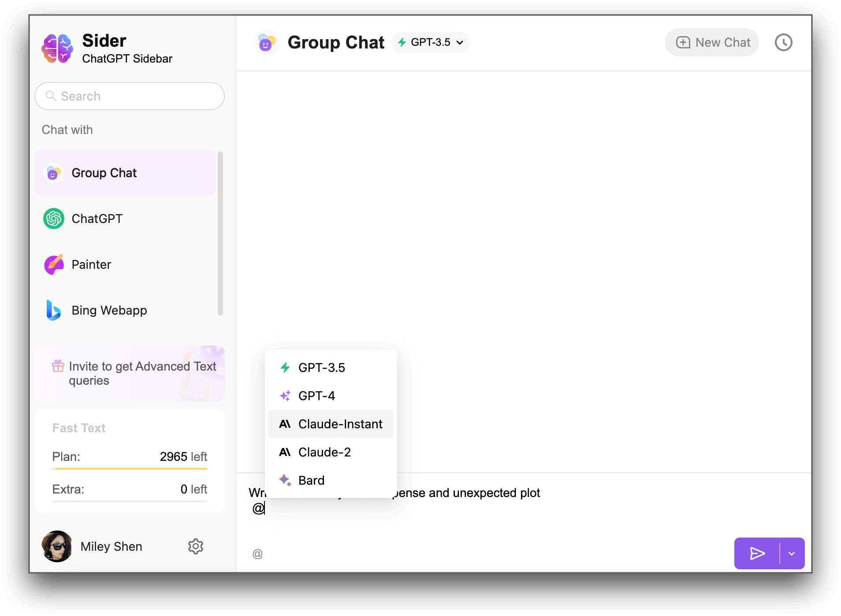Viewport: 841px width, 616px height.
Task: Click the Plan usage progress bar
Action: click(x=130, y=469)
